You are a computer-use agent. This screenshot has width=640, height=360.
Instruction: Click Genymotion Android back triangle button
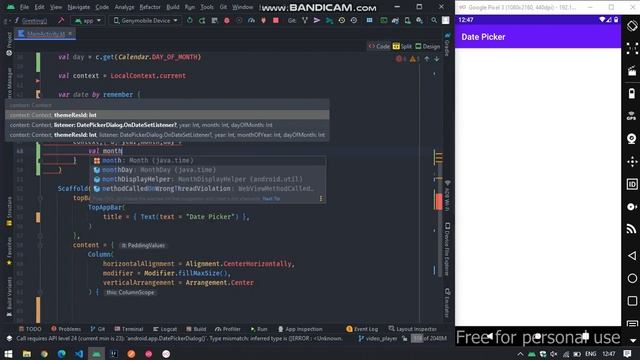point(632,256)
